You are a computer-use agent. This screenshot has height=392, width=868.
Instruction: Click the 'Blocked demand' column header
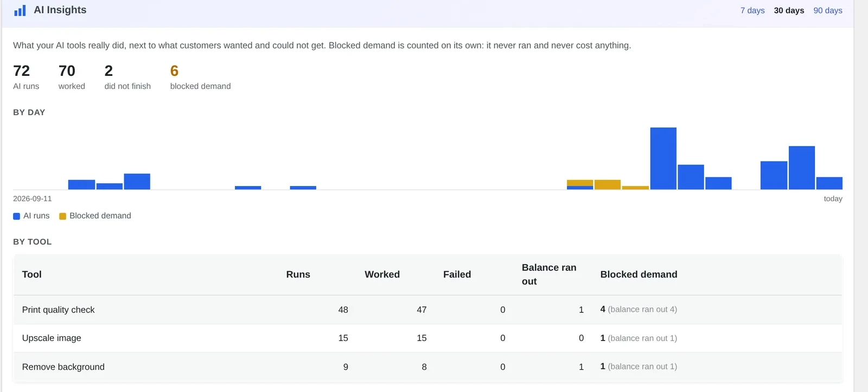639,274
